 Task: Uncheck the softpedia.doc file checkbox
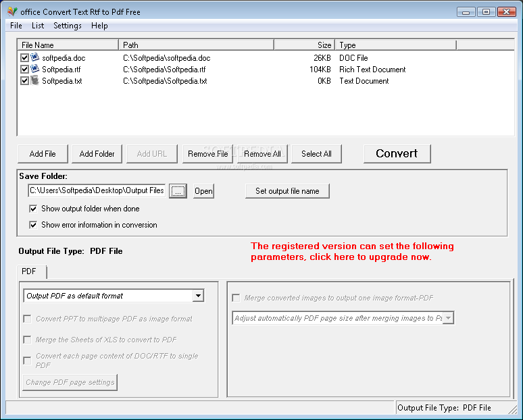point(24,57)
